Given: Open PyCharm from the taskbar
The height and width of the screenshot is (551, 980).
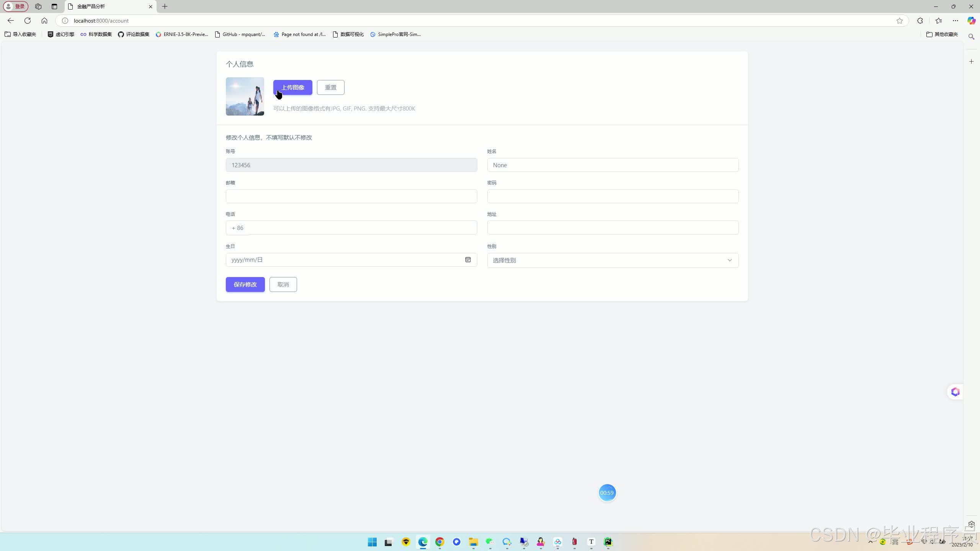Looking at the screenshot, I should [x=608, y=542].
